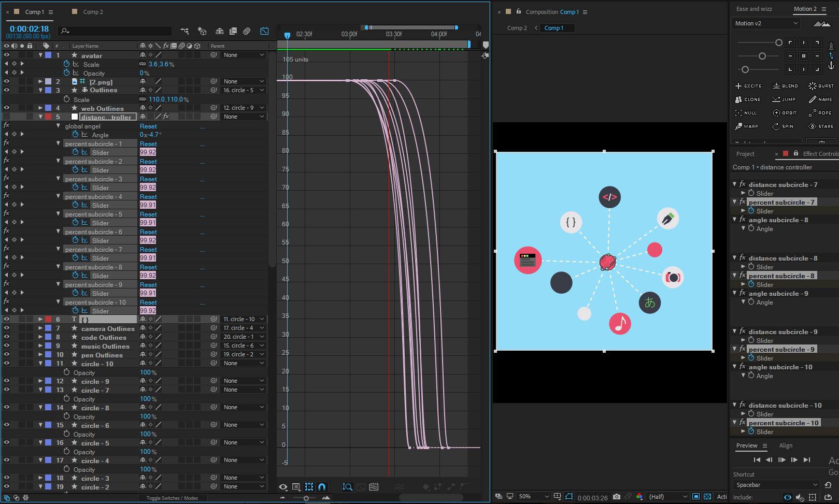Collapse the distance controller layer twirl
839x504 pixels.
40,117
